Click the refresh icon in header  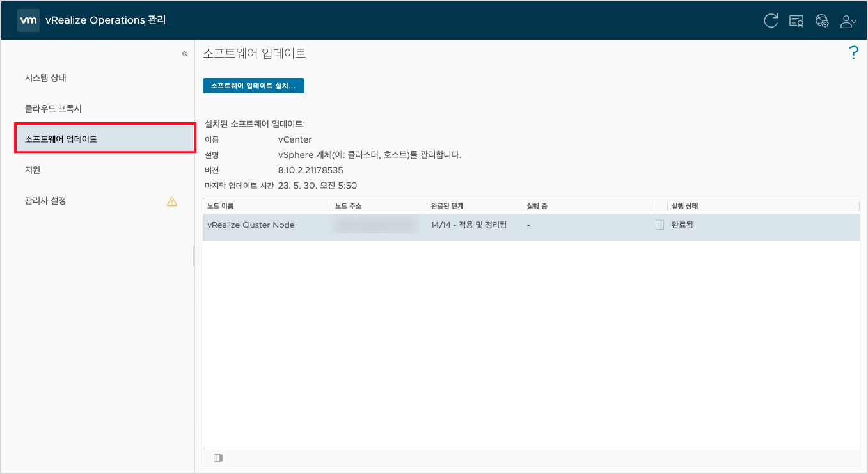pyautogui.click(x=771, y=20)
